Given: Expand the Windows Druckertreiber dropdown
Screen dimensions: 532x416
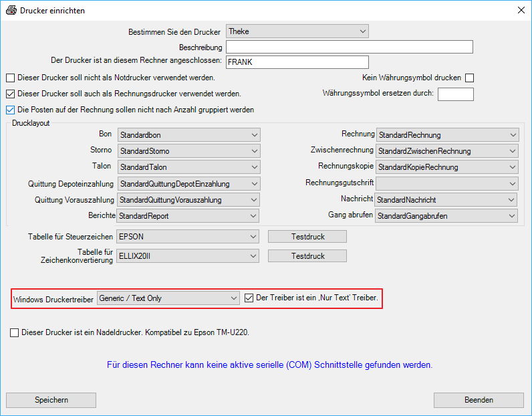Looking at the screenshot, I should click(x=168, y=298).
